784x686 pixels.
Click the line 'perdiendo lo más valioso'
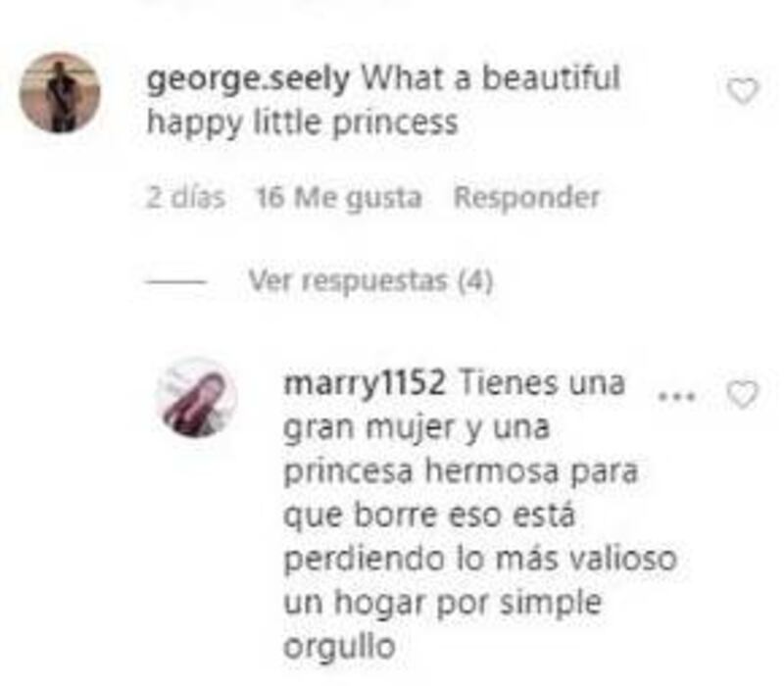coord(480,559)
